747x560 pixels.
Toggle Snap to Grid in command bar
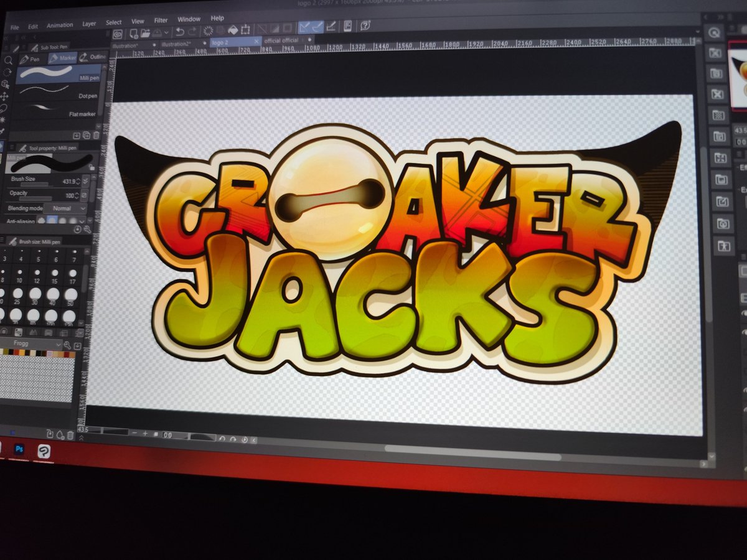pyautogui.click(x=331, y=26)
